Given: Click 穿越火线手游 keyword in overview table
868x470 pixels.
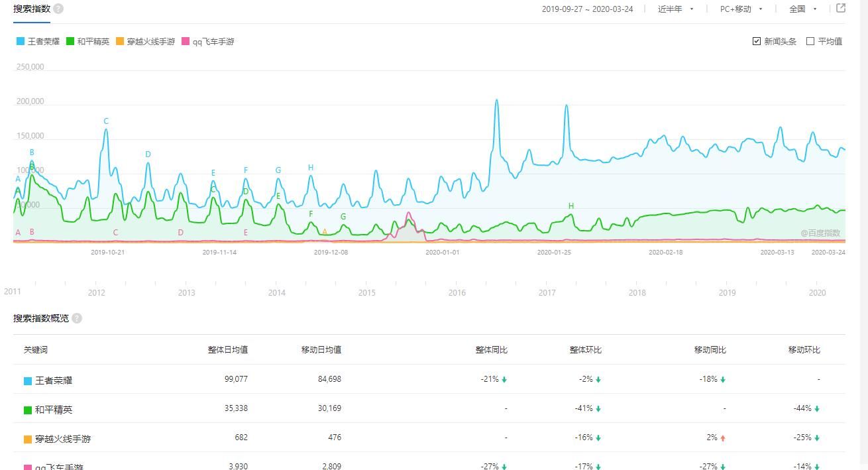Looking at the screenshot, I should pos(62,439).
